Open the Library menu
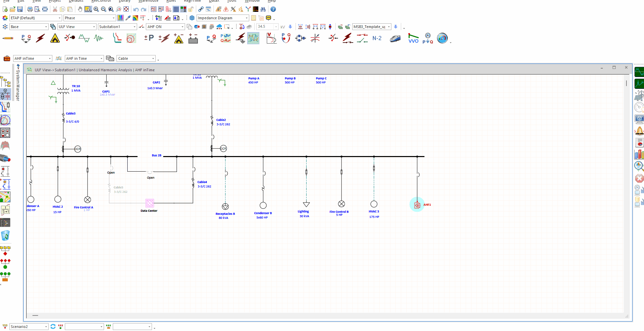The image size is (644, 331). point(124,1)
